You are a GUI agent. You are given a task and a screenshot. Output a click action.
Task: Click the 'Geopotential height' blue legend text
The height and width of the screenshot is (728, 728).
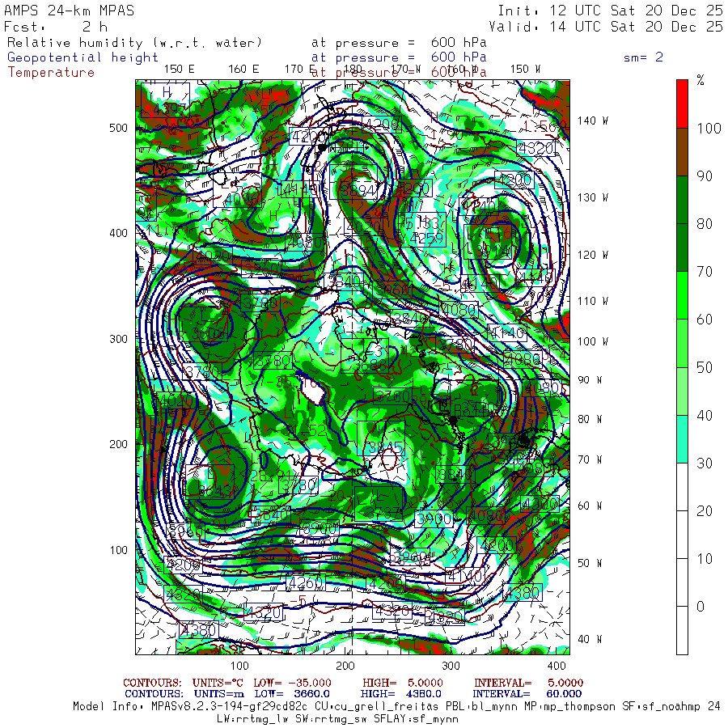[x=83, y=57]
